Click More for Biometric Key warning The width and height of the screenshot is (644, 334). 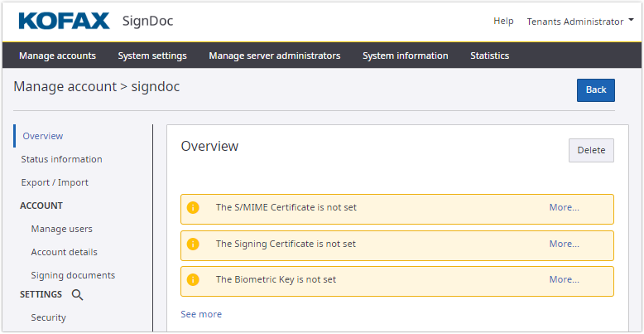[x=564, y=280]
